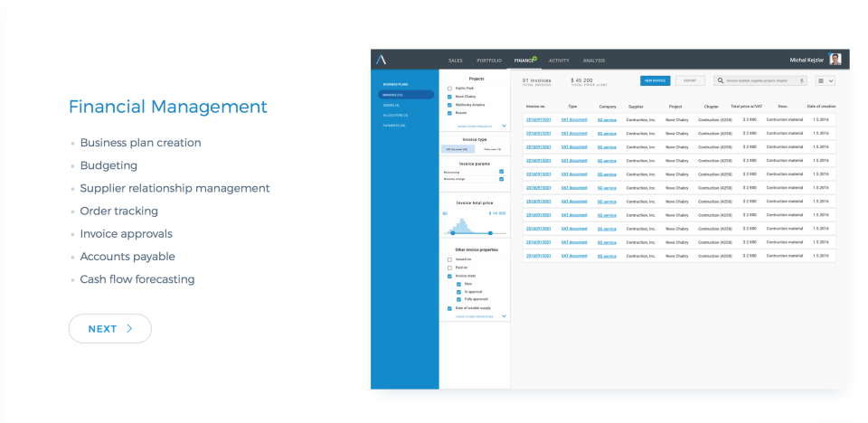
Task: Uncheck the Fully approved state checkbox
Action: 459,299
